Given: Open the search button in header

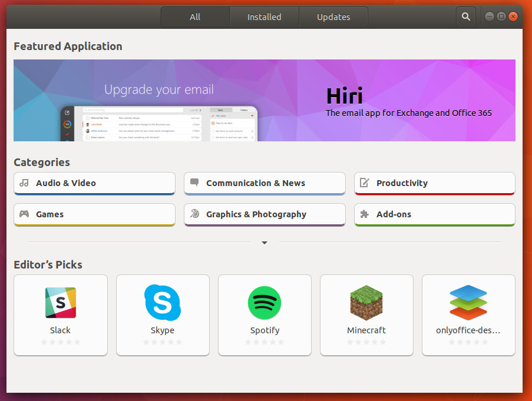Looking at the screenshot, I should pyautogui.click(x=466, y=16).
